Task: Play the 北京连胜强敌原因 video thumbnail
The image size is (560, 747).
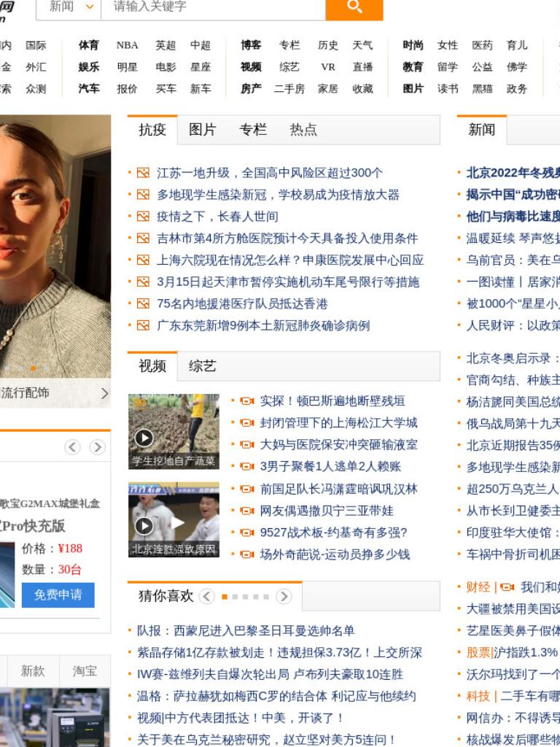Action: click(x=174, y=519)
